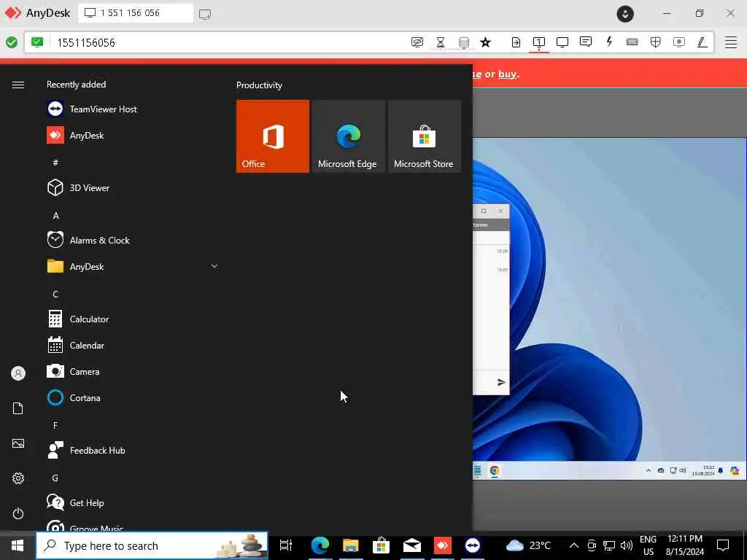Show hidden tray icons chevron
747x560 pixels.
[x=574, y=545]
